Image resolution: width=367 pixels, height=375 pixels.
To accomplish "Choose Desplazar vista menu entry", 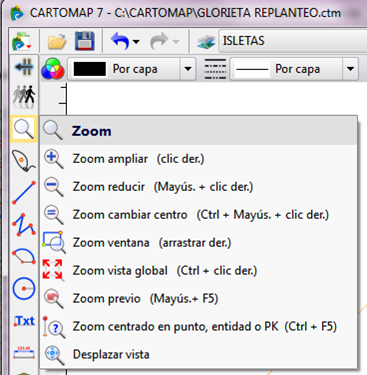I will [x=199, y=354].
